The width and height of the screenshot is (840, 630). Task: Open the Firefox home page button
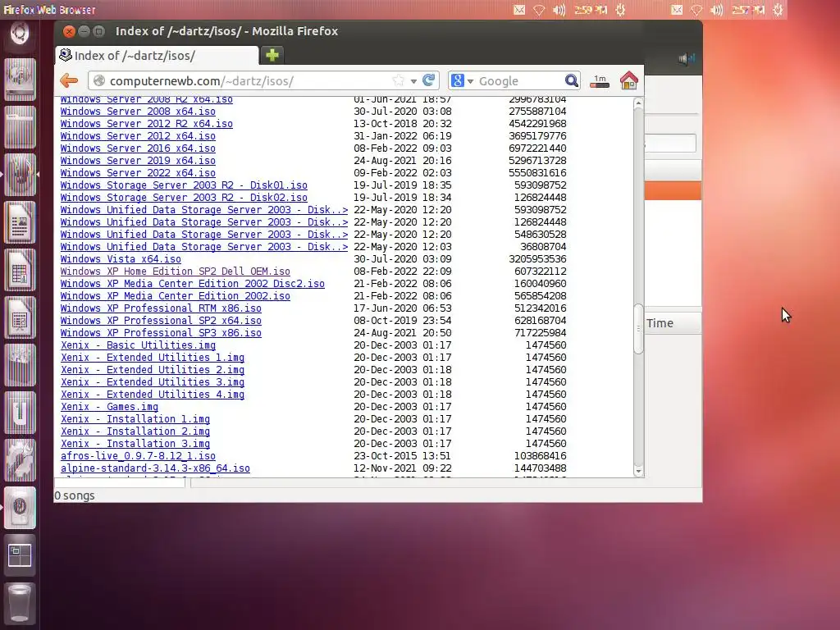coord(629,80)
